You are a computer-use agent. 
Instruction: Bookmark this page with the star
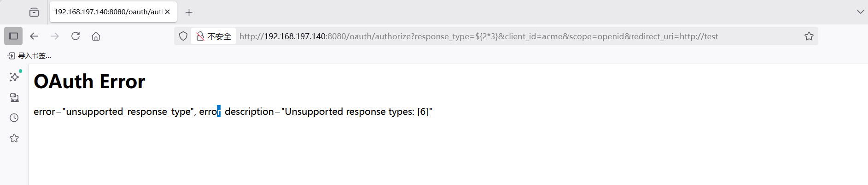click(809, 36)
